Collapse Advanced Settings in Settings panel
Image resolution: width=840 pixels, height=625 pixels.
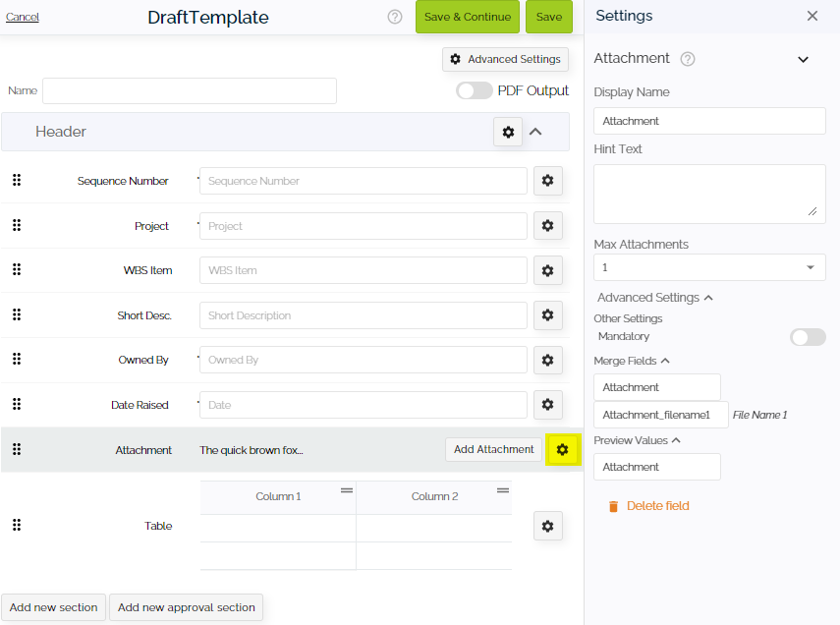click(708, 298)
